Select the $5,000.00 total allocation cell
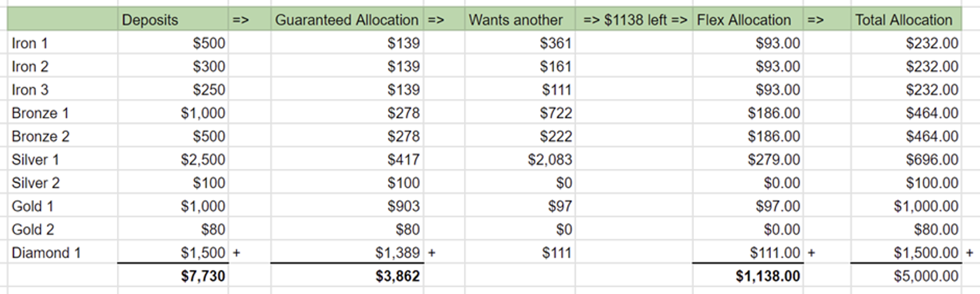 coord(926,276)
